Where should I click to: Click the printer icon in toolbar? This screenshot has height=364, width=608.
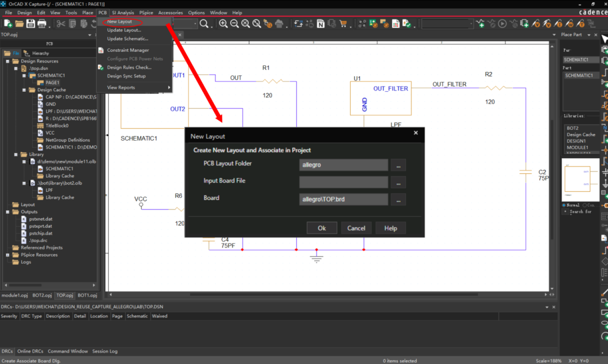click(43, 24)
